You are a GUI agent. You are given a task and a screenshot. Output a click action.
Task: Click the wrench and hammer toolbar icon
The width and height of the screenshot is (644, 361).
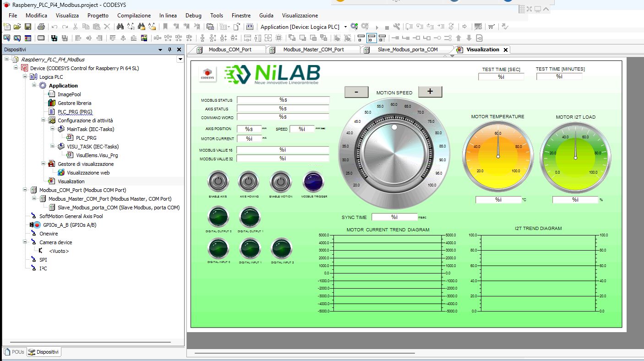point(397,27)
